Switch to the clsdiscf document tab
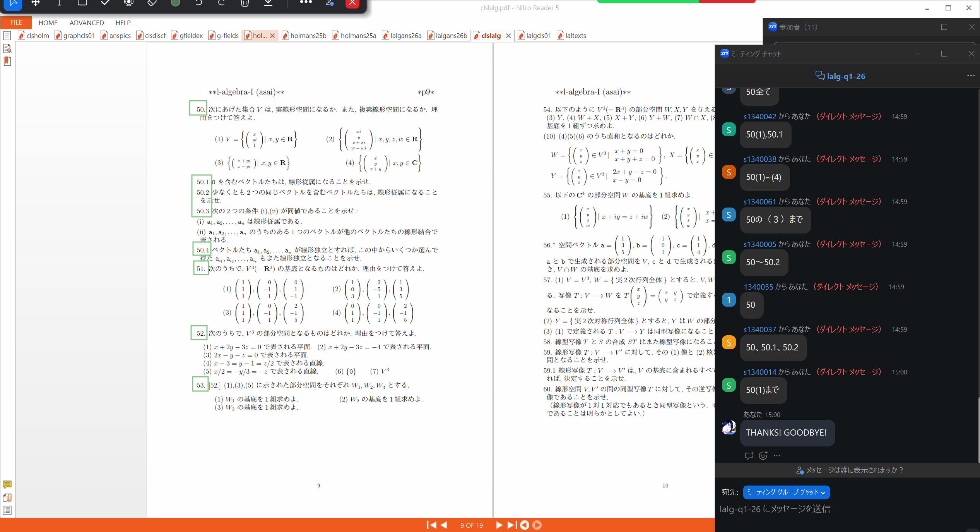Screen dimensions: 980x532 (x=152, y=36)
